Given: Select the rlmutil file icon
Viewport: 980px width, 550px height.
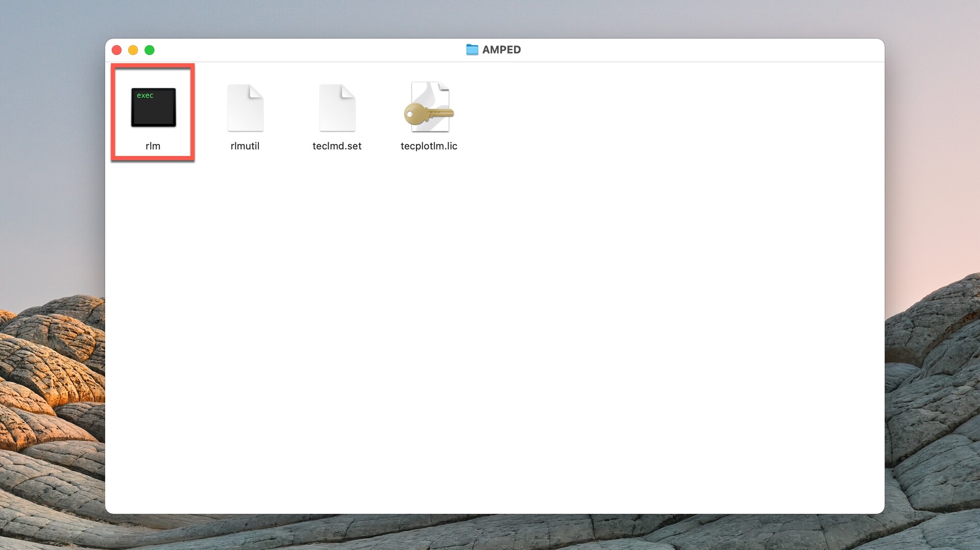Looking at the screenshot, I should click(x=245, y=108).
